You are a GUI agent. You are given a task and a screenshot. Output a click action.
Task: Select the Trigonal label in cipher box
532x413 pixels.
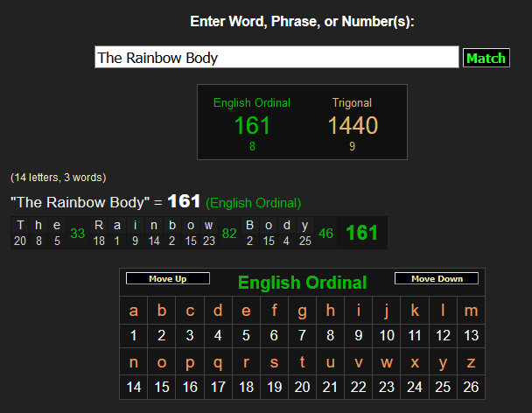pos(352,102)
